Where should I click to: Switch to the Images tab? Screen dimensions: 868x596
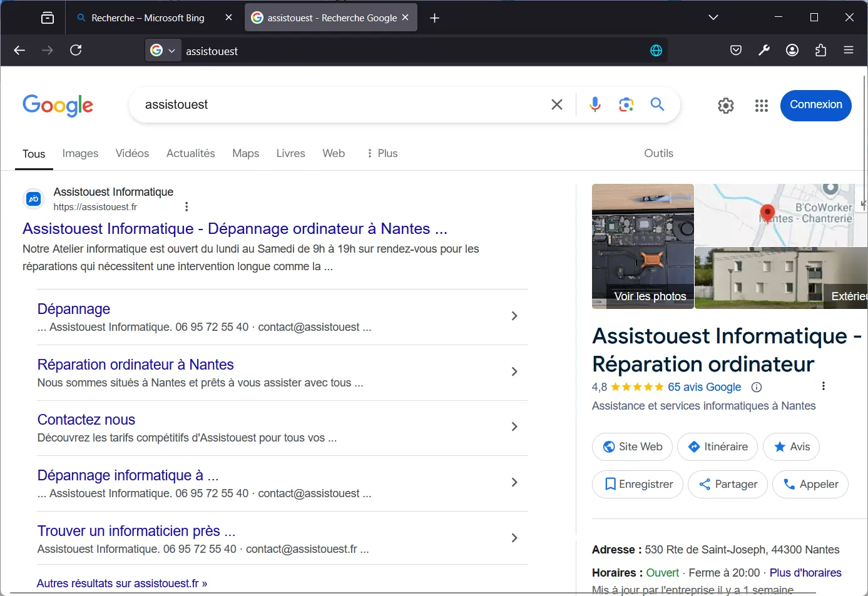pyautogui.click(x=80, y=153)
